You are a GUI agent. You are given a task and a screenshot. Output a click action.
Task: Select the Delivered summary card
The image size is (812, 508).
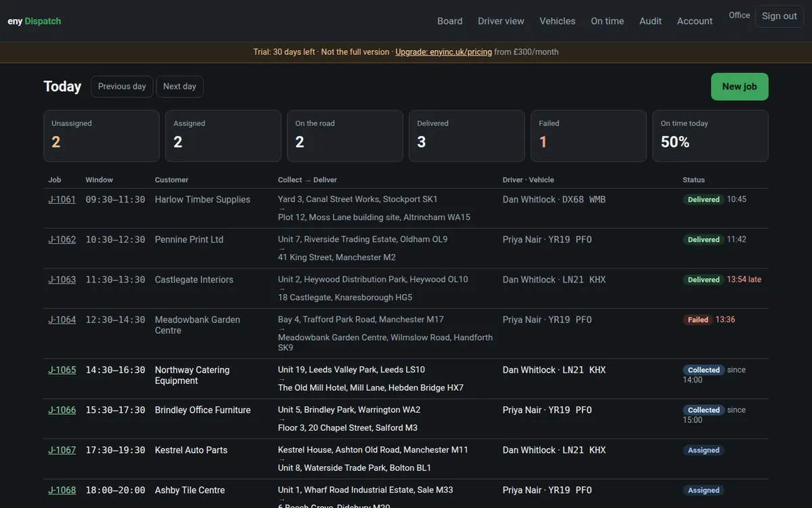[467, 136]
